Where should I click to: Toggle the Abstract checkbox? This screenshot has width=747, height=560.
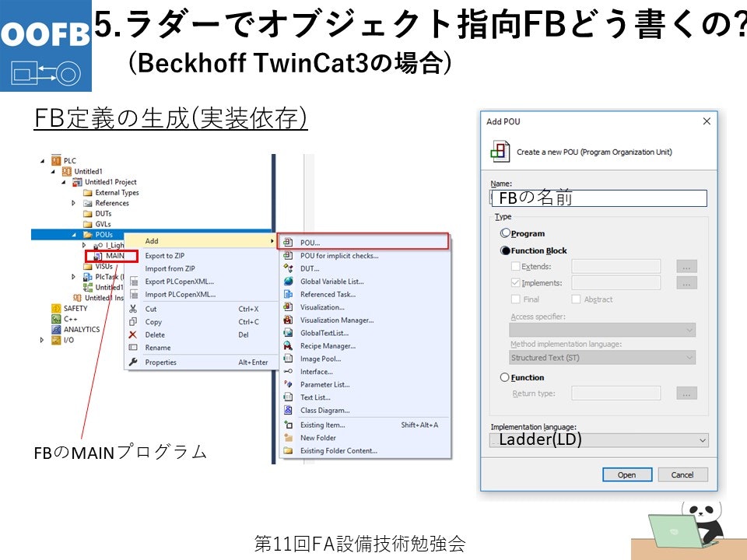click(576, 299)
